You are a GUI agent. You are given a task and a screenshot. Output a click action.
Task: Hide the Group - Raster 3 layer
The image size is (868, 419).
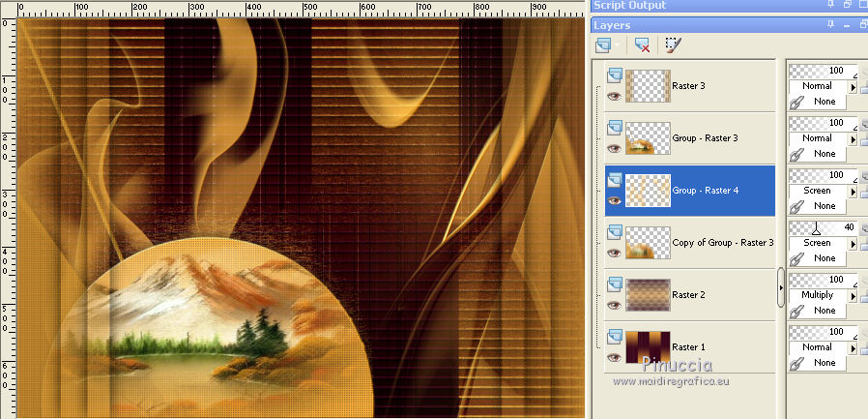[x=614, y=148]
